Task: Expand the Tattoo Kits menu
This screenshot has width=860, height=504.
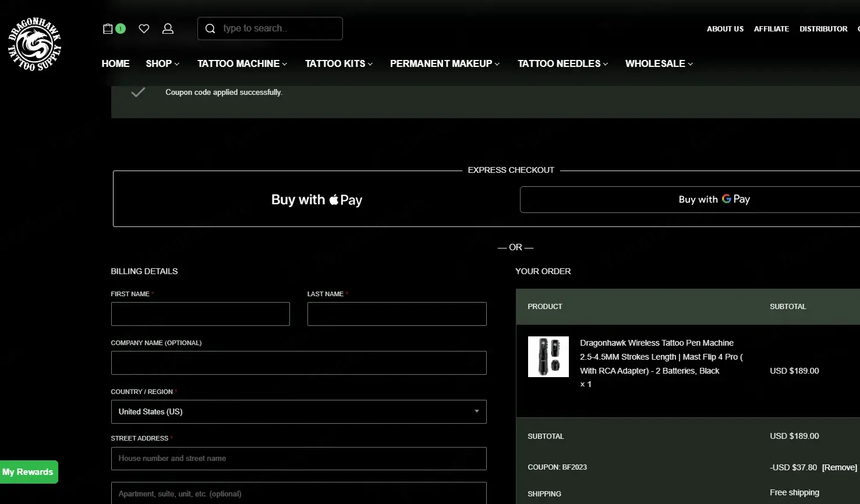Action: click(339, 63)
